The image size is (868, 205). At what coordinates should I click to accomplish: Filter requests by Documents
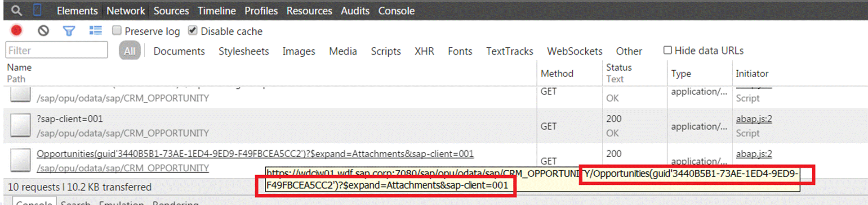179,51
